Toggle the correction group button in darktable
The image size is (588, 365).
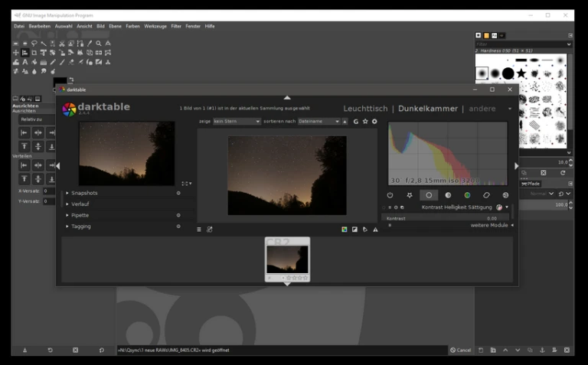(x=486, y=195)
